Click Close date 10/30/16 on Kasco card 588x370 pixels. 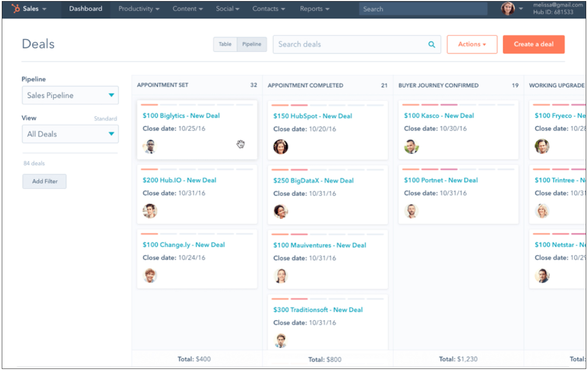435,128
